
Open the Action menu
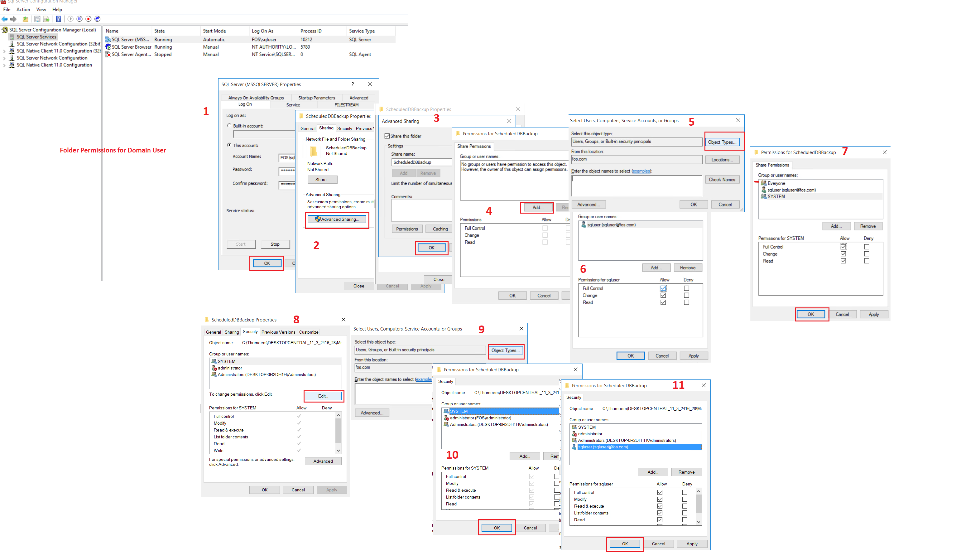pyautogui.click(x=23, y=10)
